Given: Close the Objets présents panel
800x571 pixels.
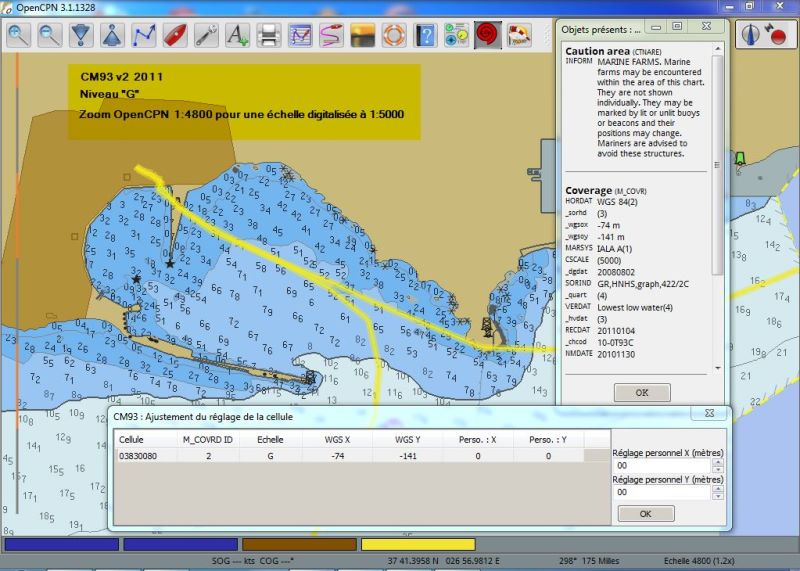Looking at the screenshot, I should (706, 26).
